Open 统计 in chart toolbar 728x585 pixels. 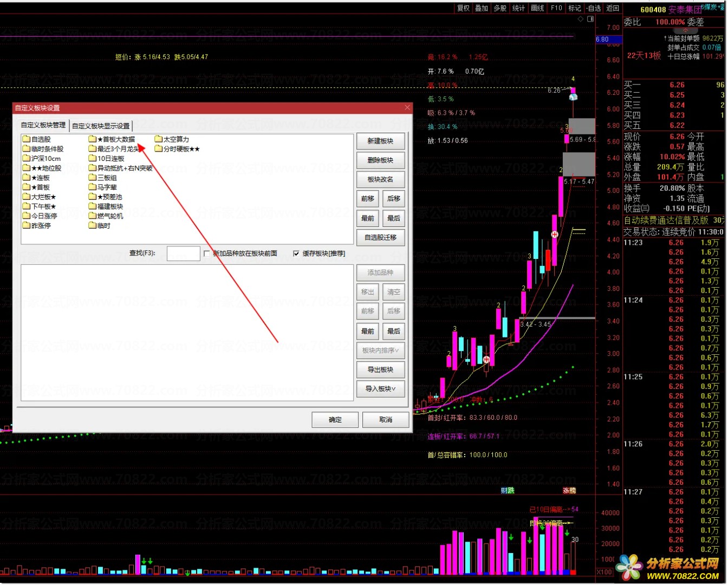pyautogui.click(x=518, y=8)
